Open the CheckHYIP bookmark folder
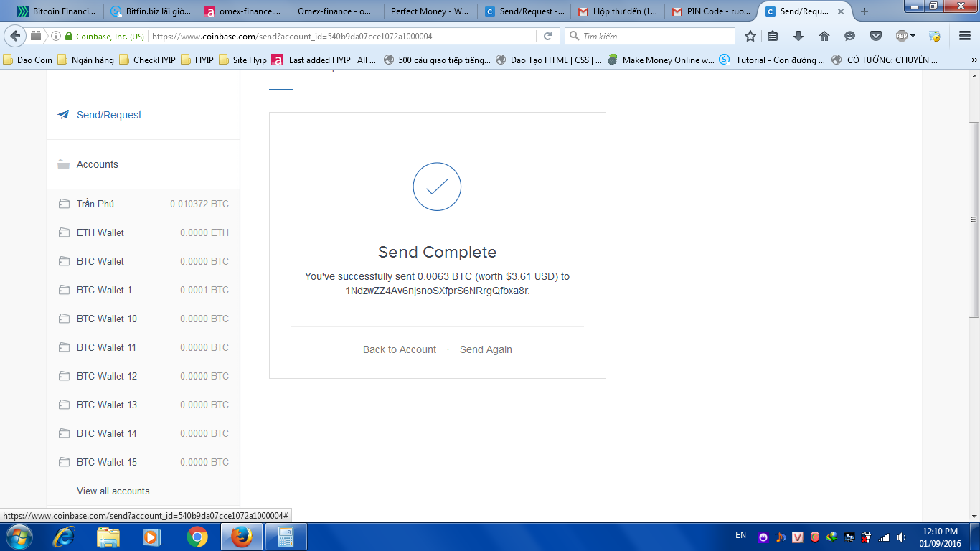Image resolution: width=980 pixels, height=551 pixels. point(147,60)
